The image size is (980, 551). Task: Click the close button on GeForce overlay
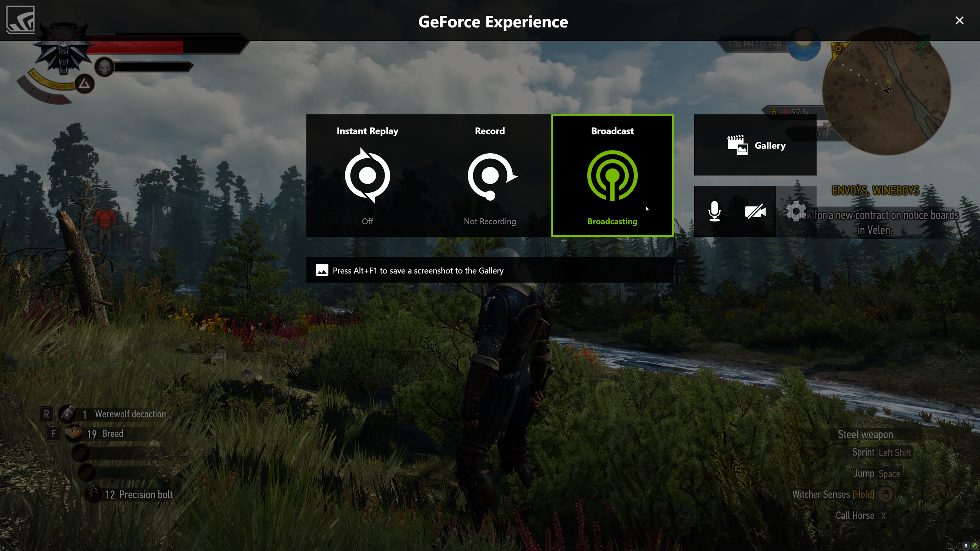click(959, 20)
